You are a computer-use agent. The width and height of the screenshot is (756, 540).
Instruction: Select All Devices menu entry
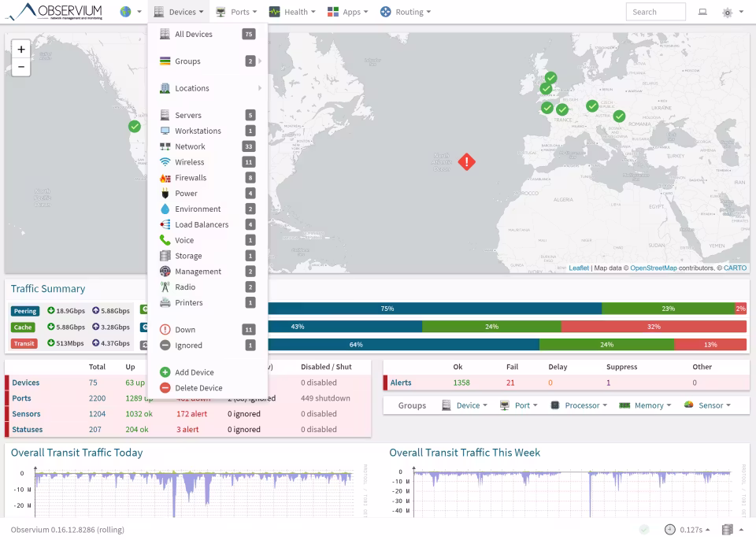pyautogui.click(x=193, y=35)
